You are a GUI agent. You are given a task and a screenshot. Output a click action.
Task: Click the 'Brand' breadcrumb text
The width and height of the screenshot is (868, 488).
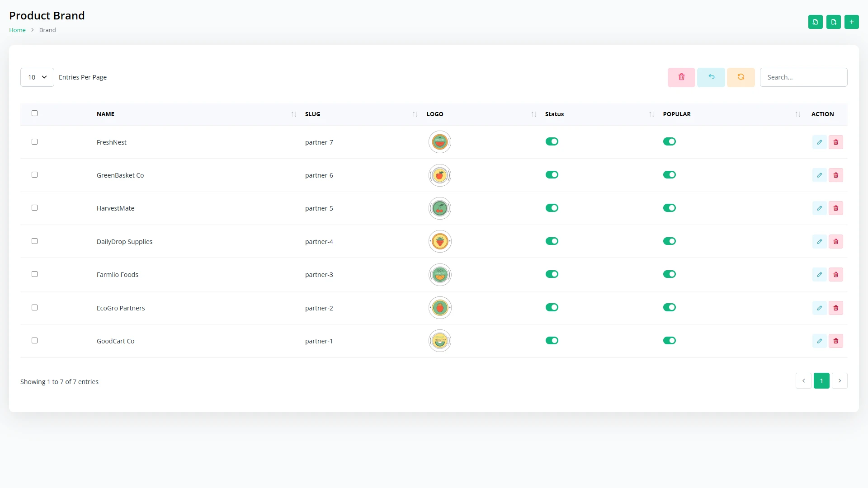click(47, 30)
